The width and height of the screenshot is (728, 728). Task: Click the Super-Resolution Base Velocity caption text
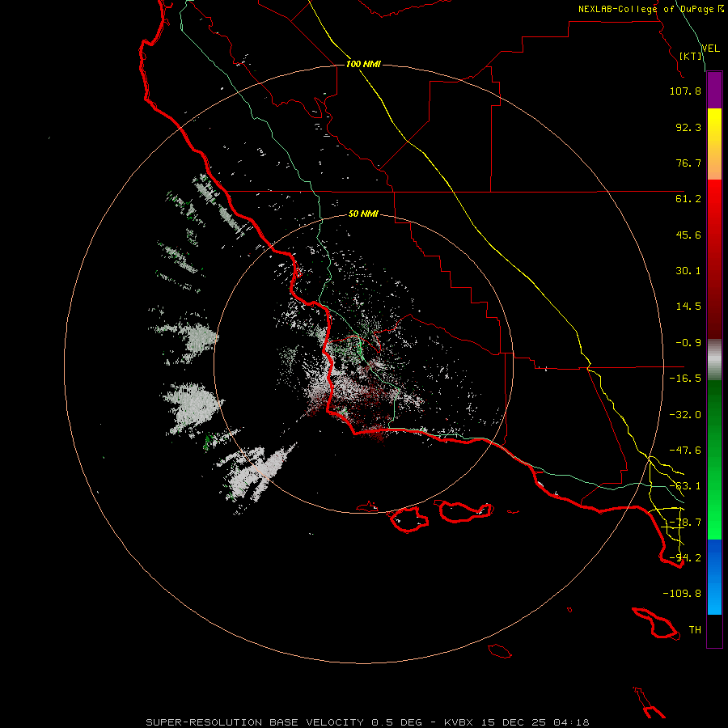click(367, 722)
